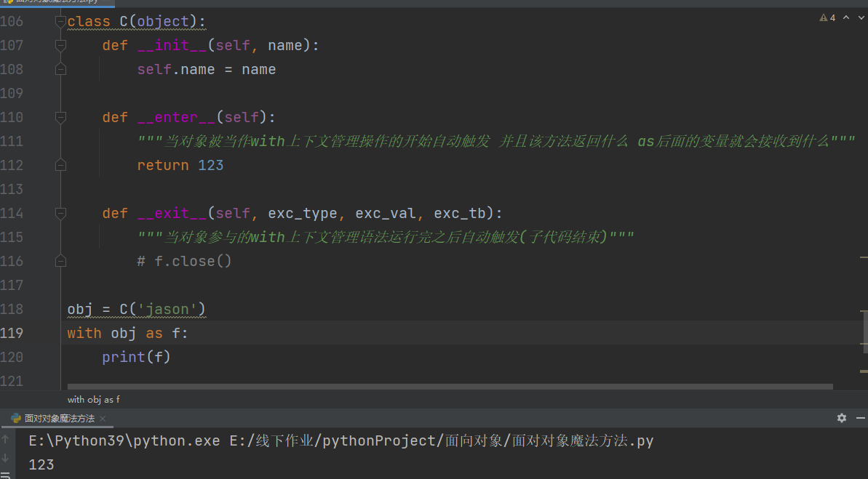868x479 pixels.
Task: Click "obj = C('jason')" on line 118
Action: [136, 309]
